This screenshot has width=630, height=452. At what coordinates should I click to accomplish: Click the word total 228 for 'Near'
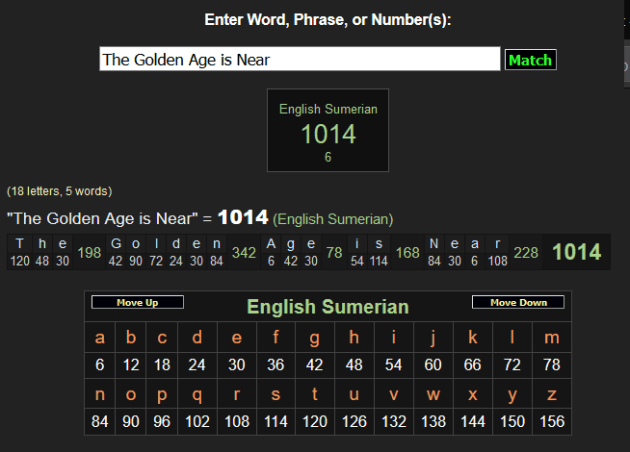525,253
